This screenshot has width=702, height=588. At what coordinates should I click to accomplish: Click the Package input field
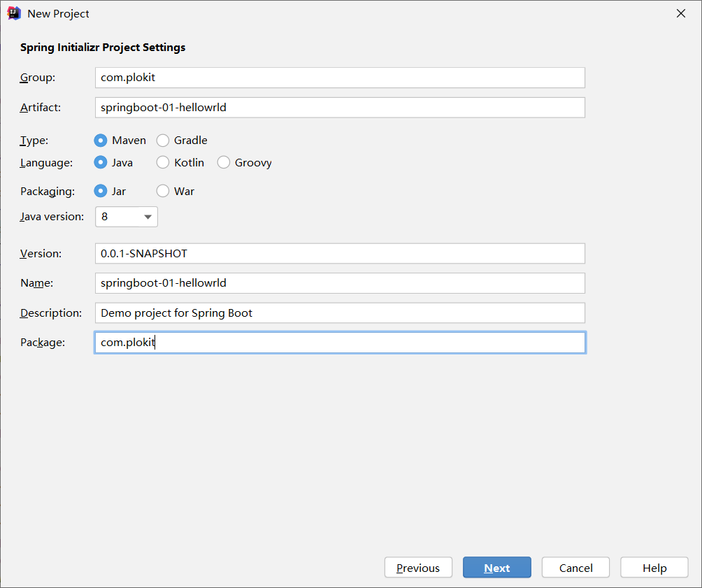pyautogui.click(x=340, y=343)
